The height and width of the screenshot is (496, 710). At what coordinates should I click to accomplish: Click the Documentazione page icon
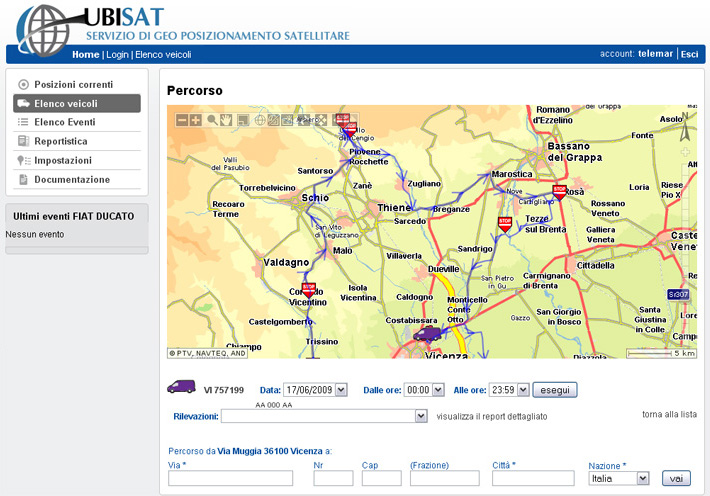23,179
